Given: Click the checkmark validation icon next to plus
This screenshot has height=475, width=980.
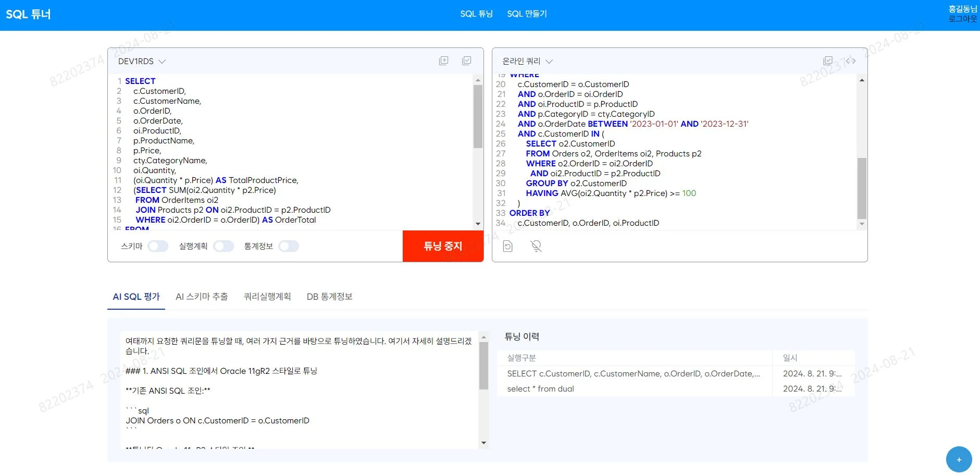Looking at the screenshot, I should pyautogui.click(x=466, y=60).
